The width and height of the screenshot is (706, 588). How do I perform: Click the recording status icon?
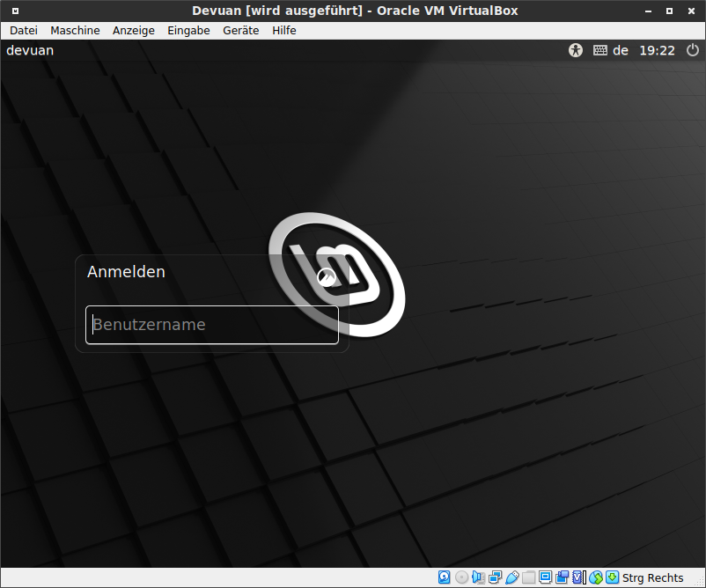(562, 577)
